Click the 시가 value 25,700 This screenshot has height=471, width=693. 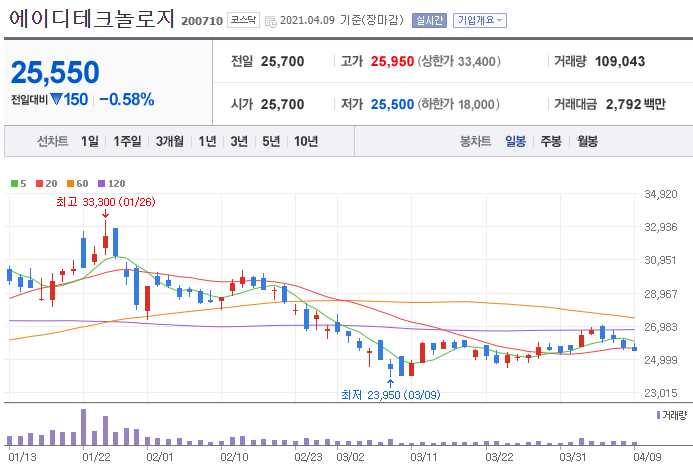click(x=282, y=104)
